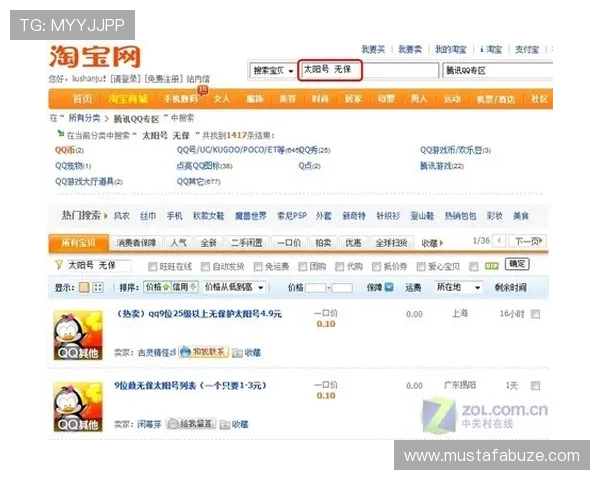The image size is (600, 480).
Task: Check the 旺旺在线 checkbox
Action: point(153,266)
